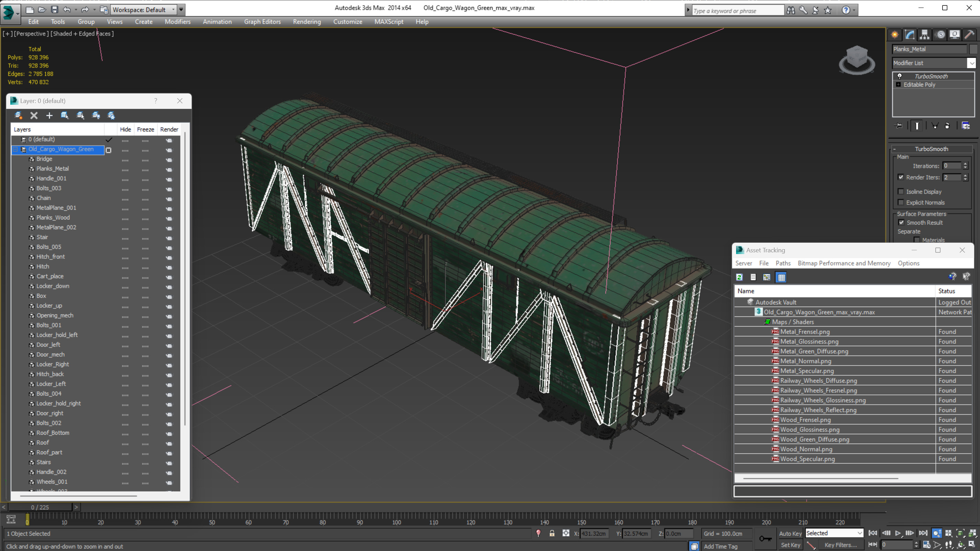This screenshot has width=980, height=551.
Task: Open the Modifiers menu
Action: point(177,22)
